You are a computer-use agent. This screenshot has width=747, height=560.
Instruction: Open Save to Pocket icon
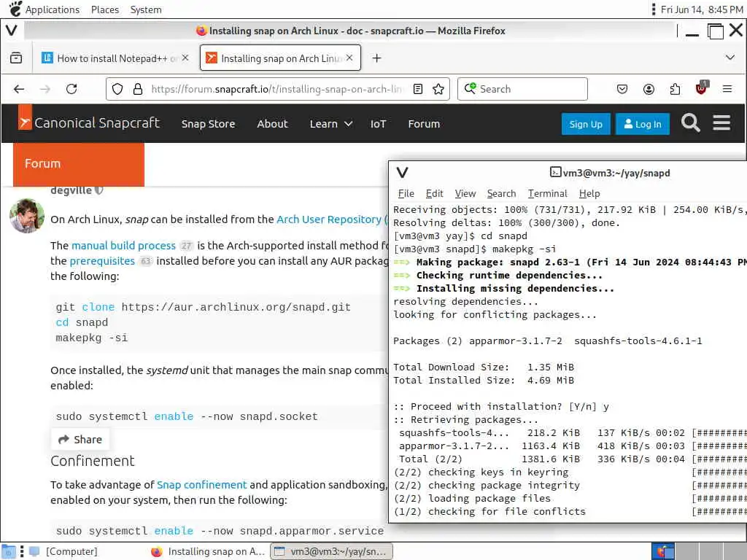(622, 89)
